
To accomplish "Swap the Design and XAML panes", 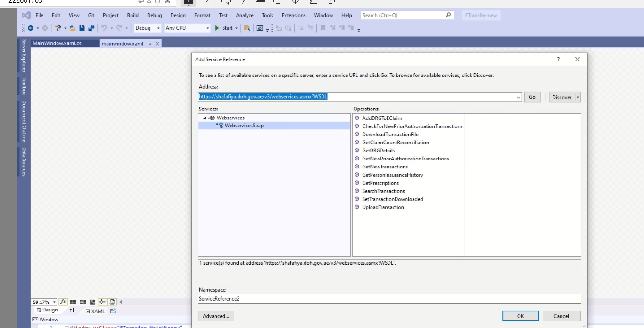I will point(72,311).
